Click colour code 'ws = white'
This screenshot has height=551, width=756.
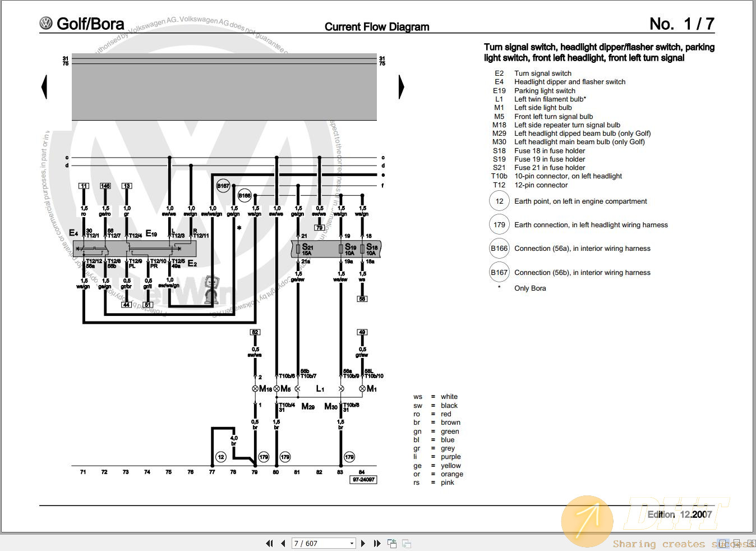pyautogui.click(x=436, y=396)
